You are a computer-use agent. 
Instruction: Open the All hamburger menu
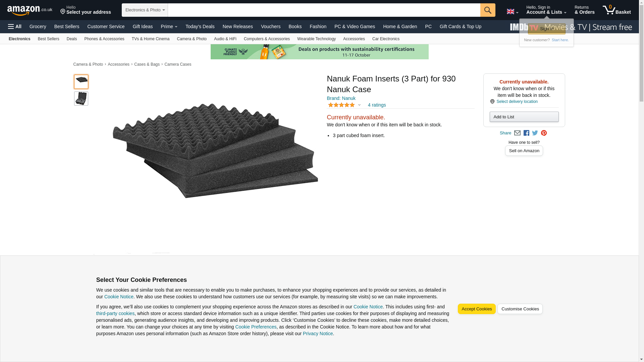15,26
